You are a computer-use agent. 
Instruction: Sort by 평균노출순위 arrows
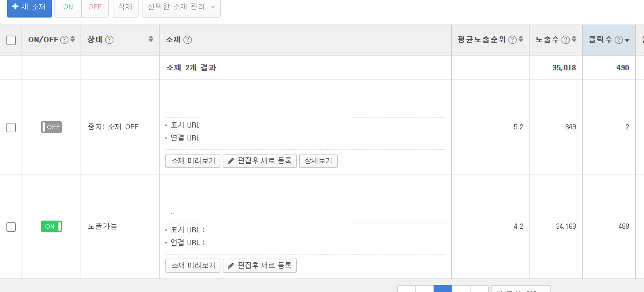(521, 39)
